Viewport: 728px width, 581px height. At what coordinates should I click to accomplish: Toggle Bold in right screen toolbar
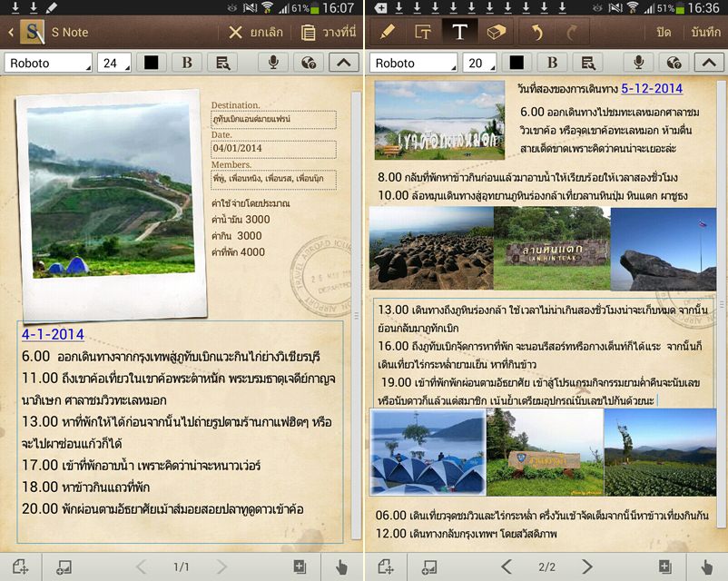tap(553, 63)
